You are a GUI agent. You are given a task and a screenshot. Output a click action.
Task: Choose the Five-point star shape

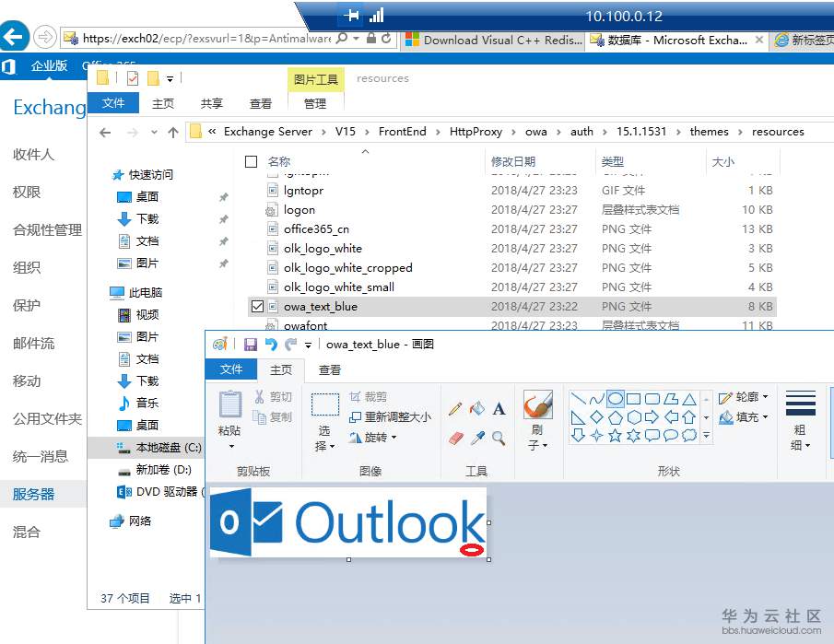point(615,436)
